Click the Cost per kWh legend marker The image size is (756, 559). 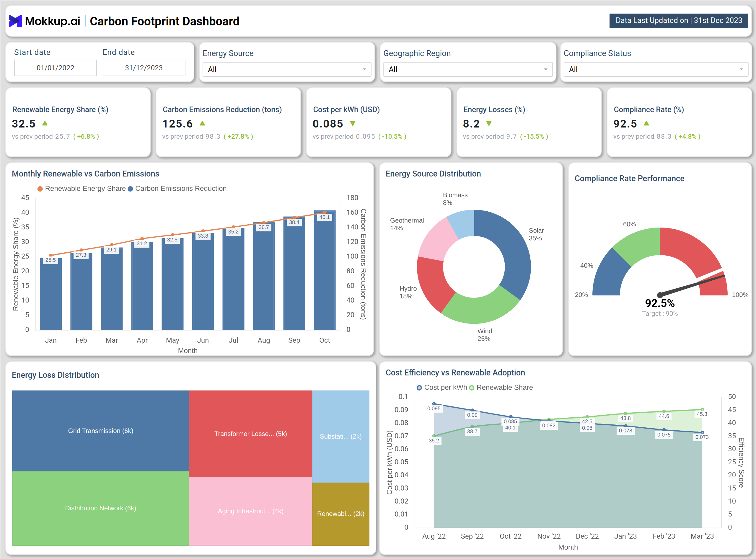419,388
